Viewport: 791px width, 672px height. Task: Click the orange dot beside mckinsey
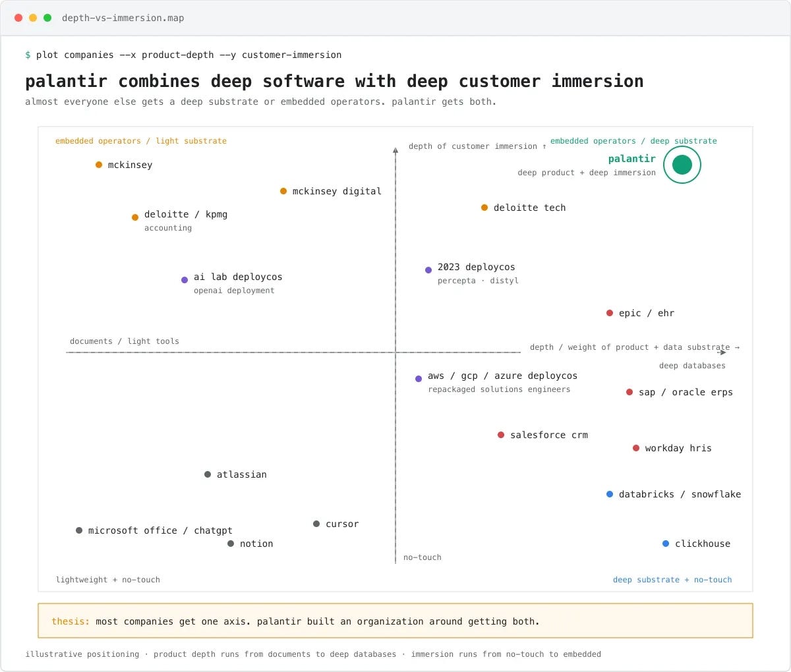[99, 165]
